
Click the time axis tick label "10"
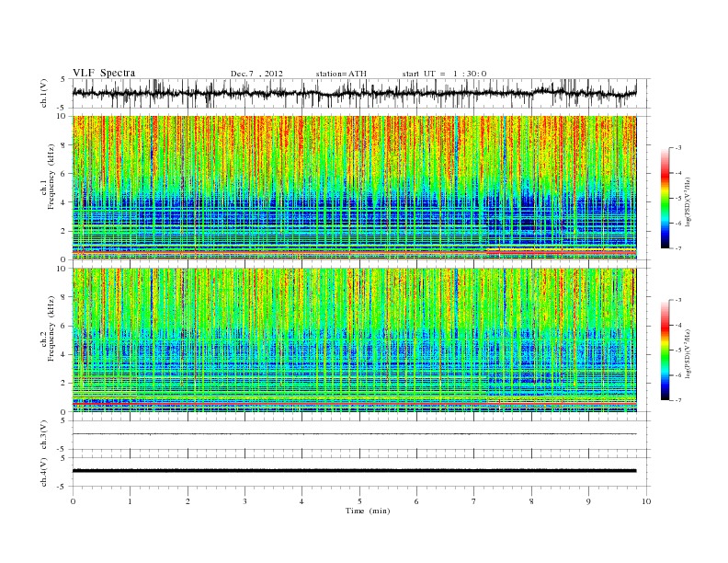646,501
